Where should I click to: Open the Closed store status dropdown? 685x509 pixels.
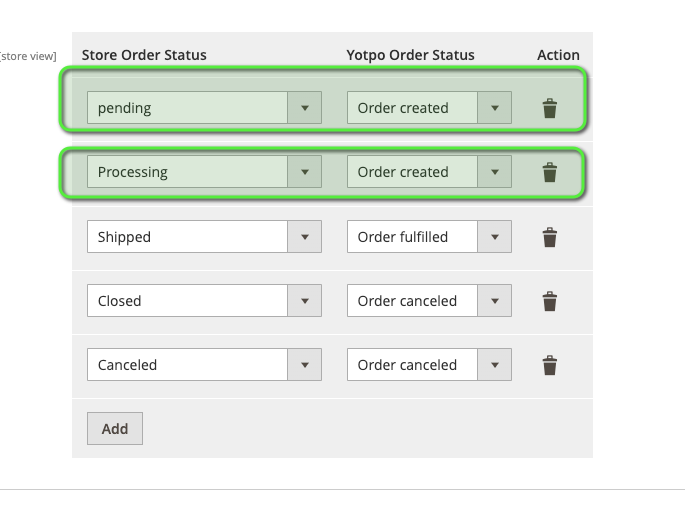pos(204,301)
